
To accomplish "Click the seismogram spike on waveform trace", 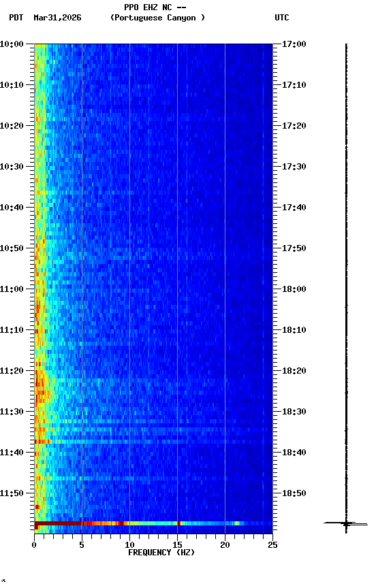I will (x=346, y=523).
